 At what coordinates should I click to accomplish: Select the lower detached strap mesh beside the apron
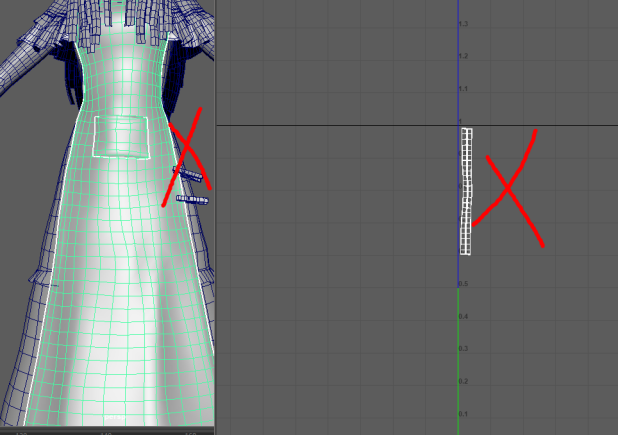pyautogui.click(x=192, y=200)
